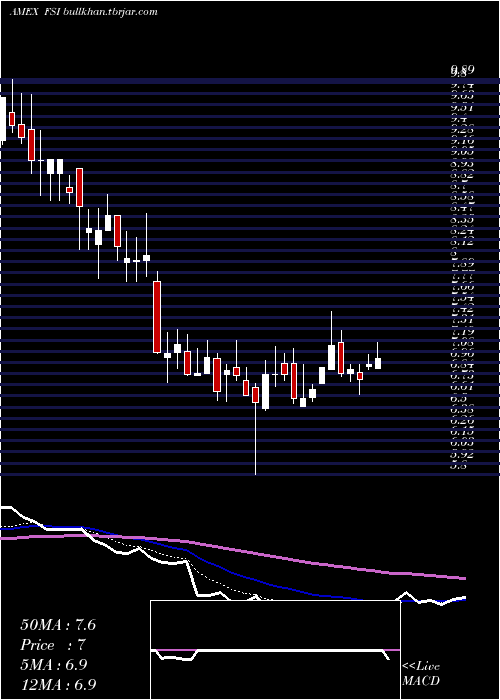Click the pink 50MA line in the lower panel

click(x=232, y=548)
